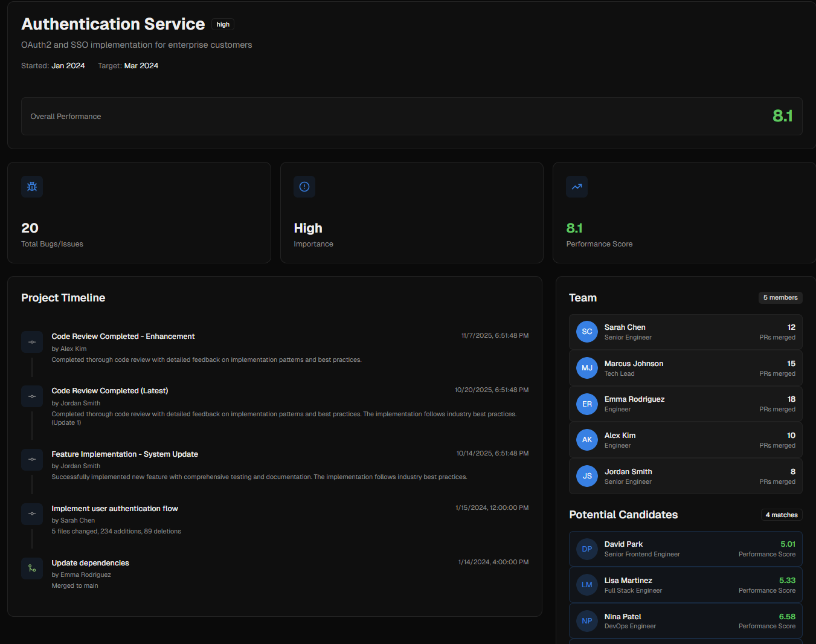This screenshot has height=644, width=816.
Task: Click the 8.1 score in Overall Performance bar
Action: [783, 115]
